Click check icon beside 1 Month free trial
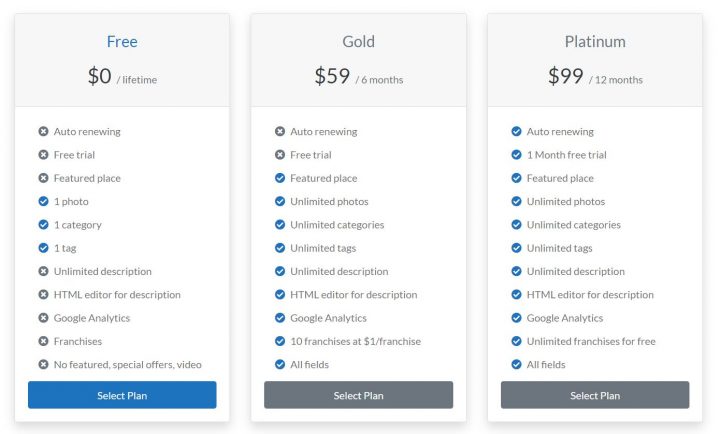 [516, 155]
